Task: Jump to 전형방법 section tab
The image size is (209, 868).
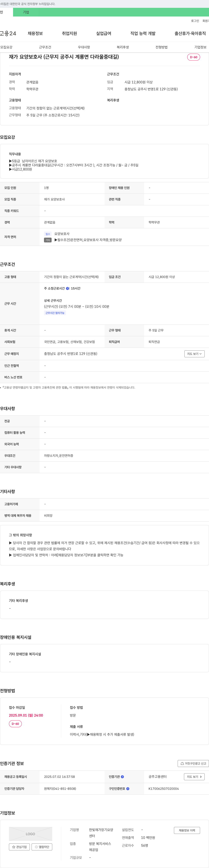Action: coord(161,47)
